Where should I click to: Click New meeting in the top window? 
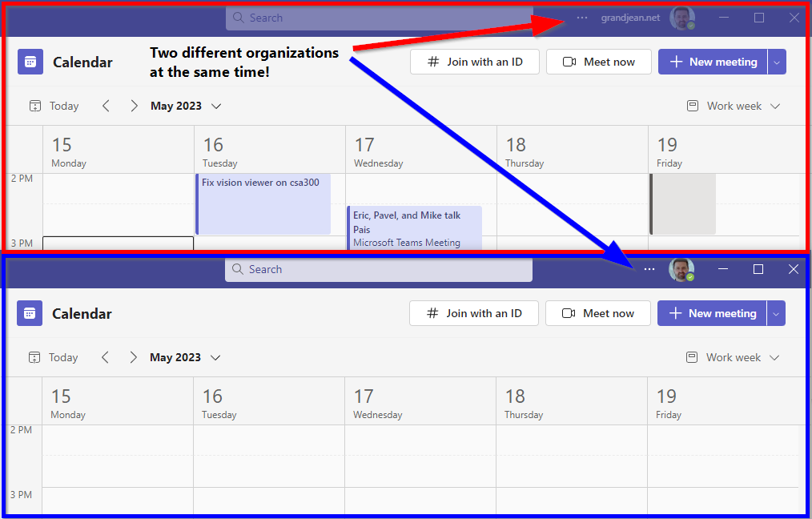click(x=714, y=61)
